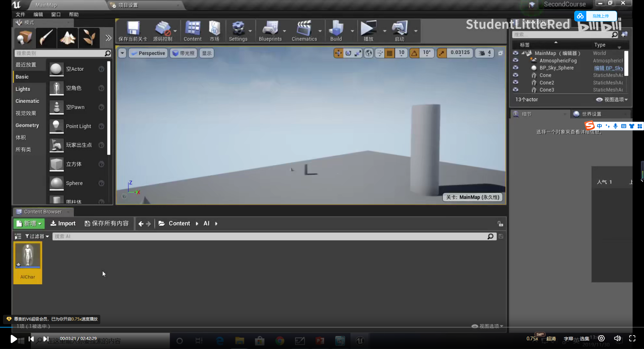The width and height of the screenshot is (644, 349).
Task: Click the video player play button
Action: pyautogui.click(x=13, y=339)
